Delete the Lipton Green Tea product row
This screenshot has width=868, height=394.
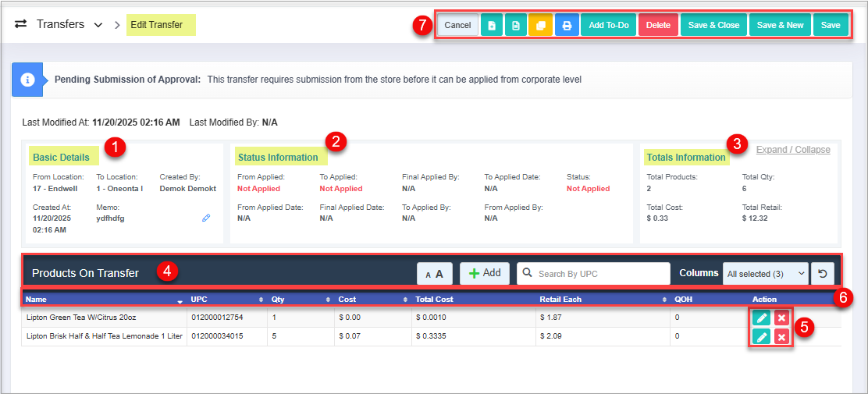pyautogui.click(x=781, y=318)
